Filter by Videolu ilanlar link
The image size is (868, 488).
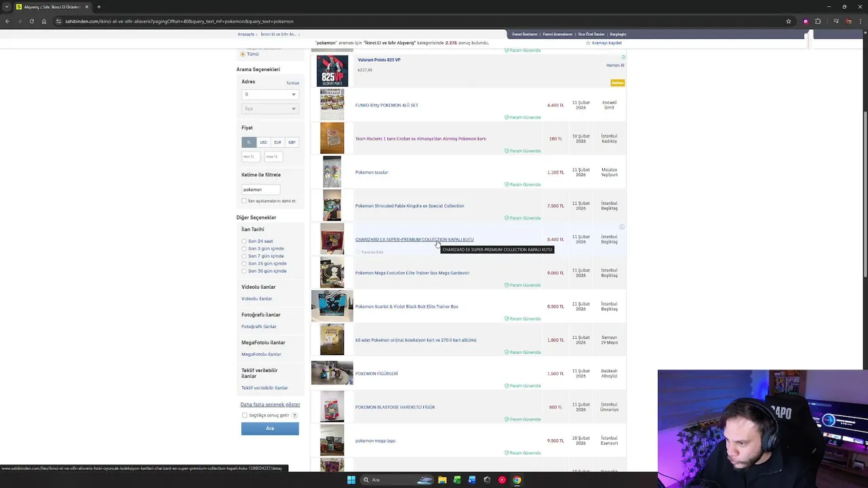pyautogui.click(x=257, y=299)
